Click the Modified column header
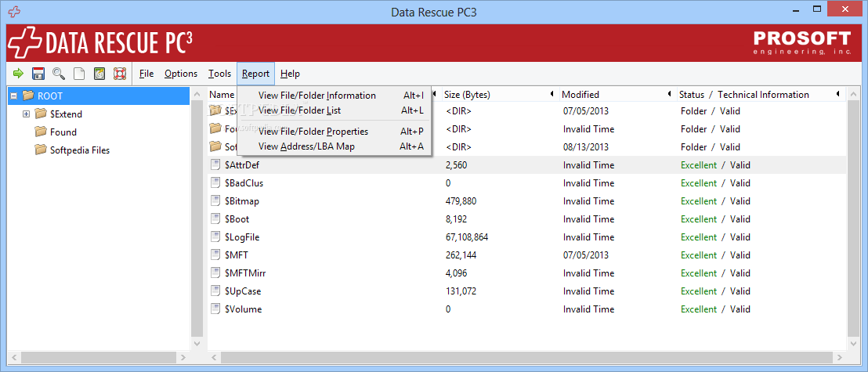The width and height of the screenshot is (868, 372). coord(580,95)
